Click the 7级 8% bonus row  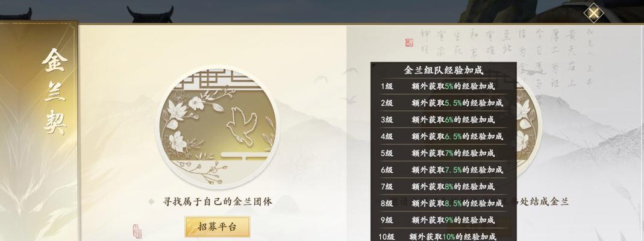(443, 186)
